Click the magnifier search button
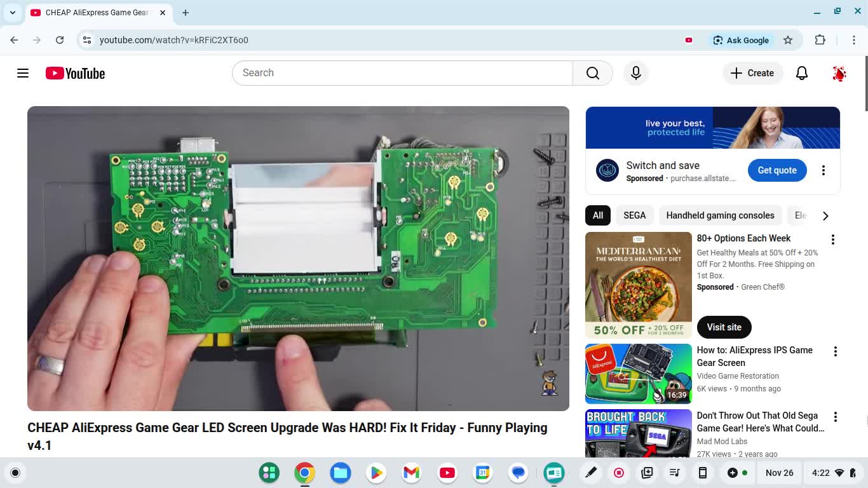 tap(592, 73)
